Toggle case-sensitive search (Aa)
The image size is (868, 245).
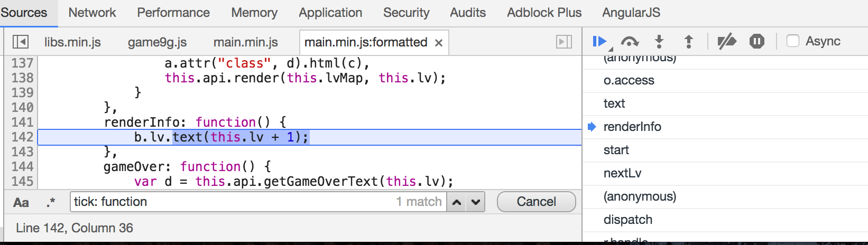click(x=21, y=202)
